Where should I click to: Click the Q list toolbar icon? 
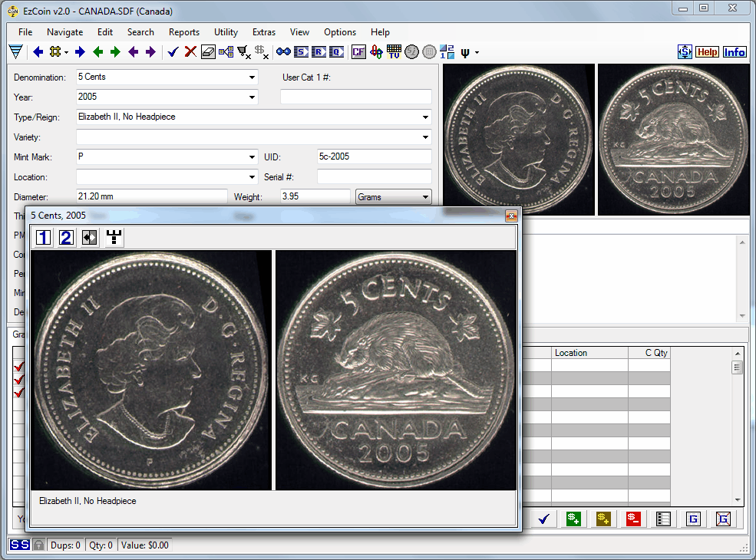click(x=336, y=52)
